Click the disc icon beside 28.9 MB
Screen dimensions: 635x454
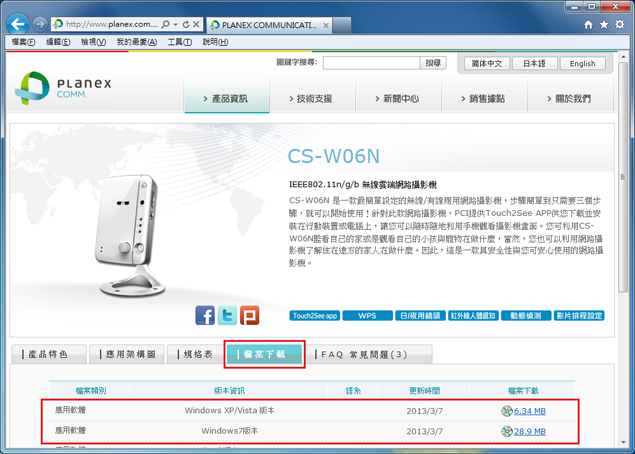[x=507, y=431]
